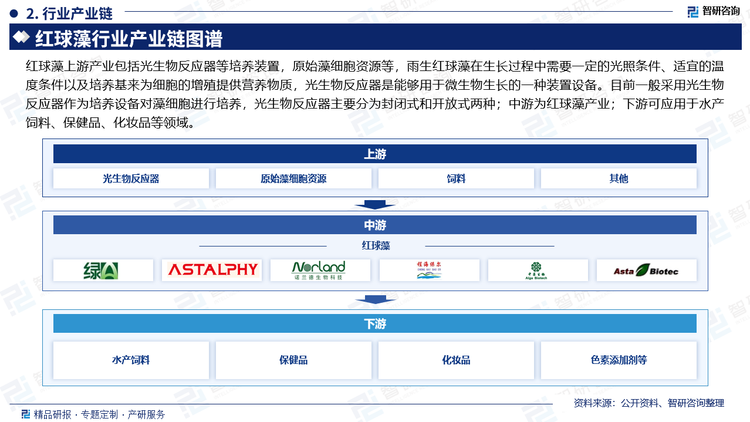Click the 下游 header bar
750x422 pixels.
pos(375,324)
